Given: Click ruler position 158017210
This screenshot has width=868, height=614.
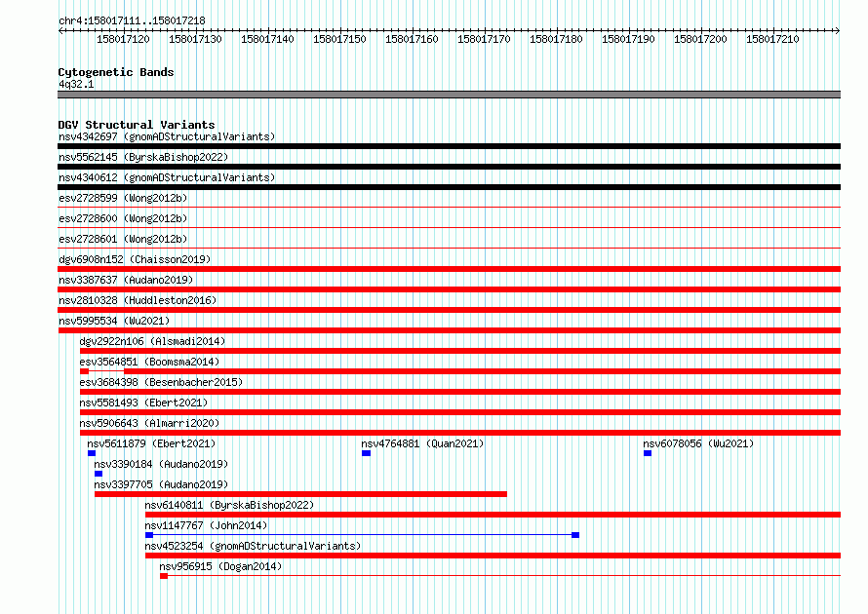Looking at the screenshot, I should pos(772,39).
